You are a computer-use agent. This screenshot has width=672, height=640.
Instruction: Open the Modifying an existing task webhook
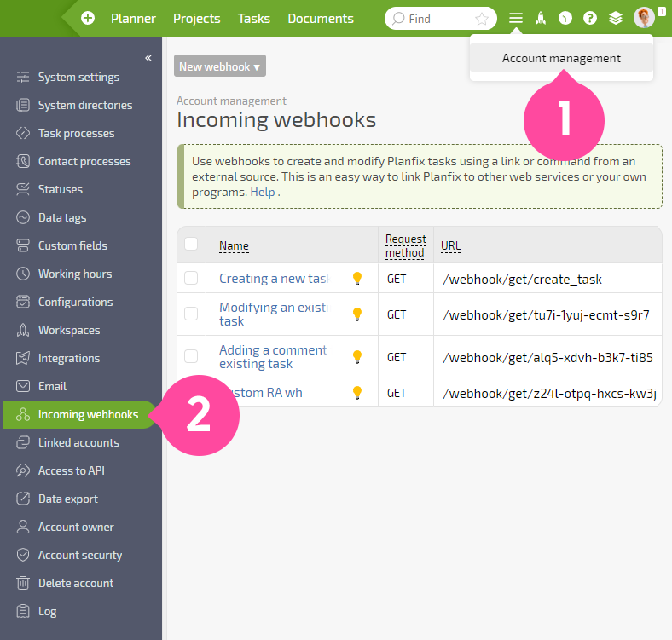point(274,314)
